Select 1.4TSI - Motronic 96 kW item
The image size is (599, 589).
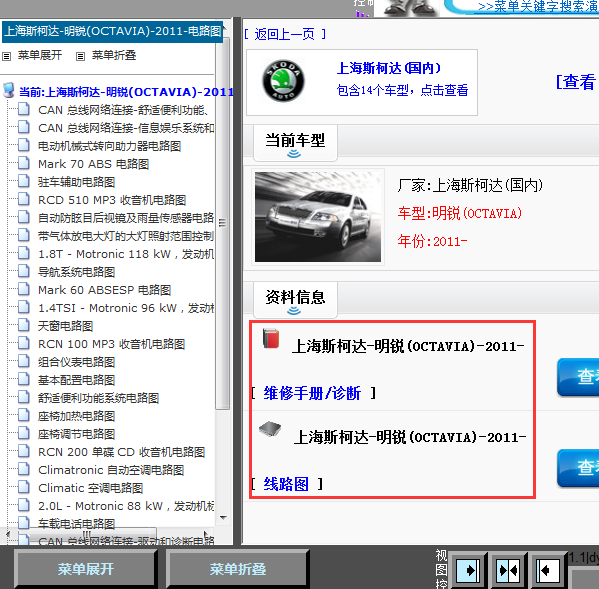click(126, 308)
